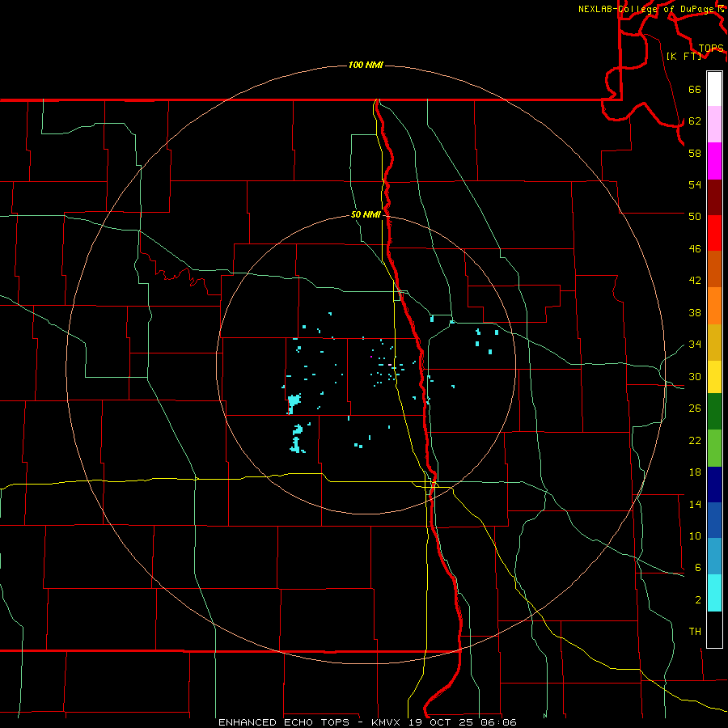The height and width of the screenshot is (728, 728).
Task: Click the legend value '10'
Action: (695, 536)
